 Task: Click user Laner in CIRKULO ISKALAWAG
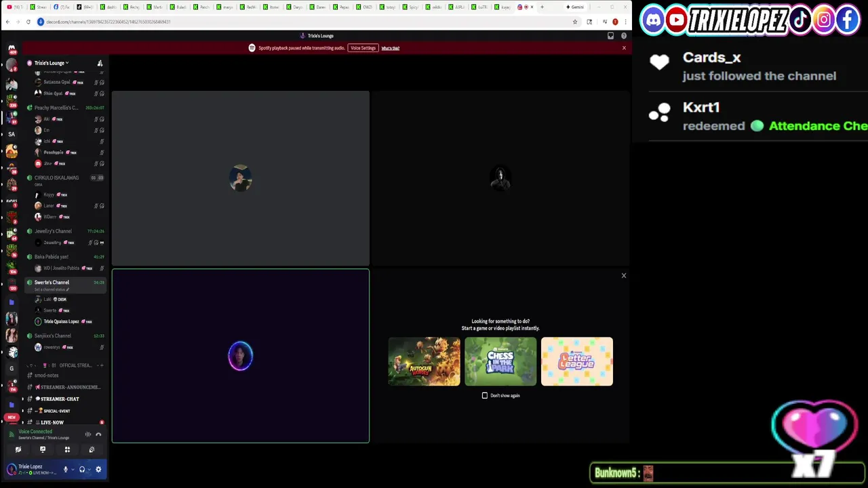pos(65,205)
